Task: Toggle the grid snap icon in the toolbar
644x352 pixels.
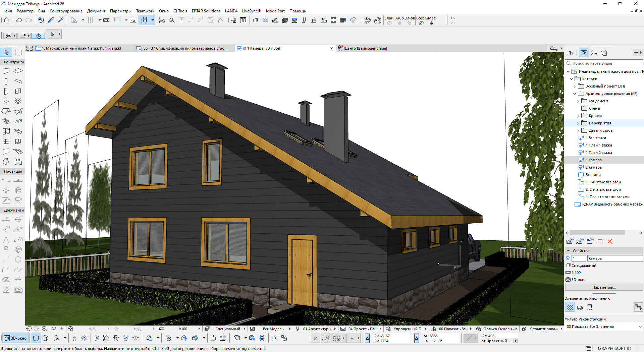Action: [91, 20]
